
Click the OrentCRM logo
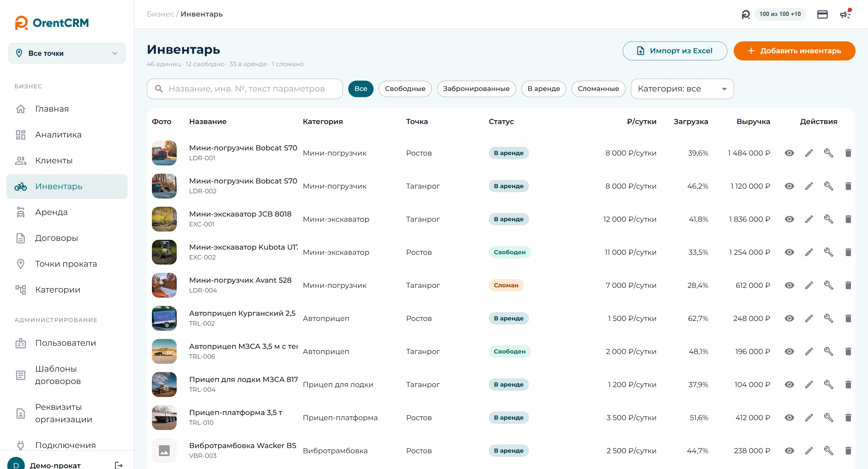coord(52,22)
